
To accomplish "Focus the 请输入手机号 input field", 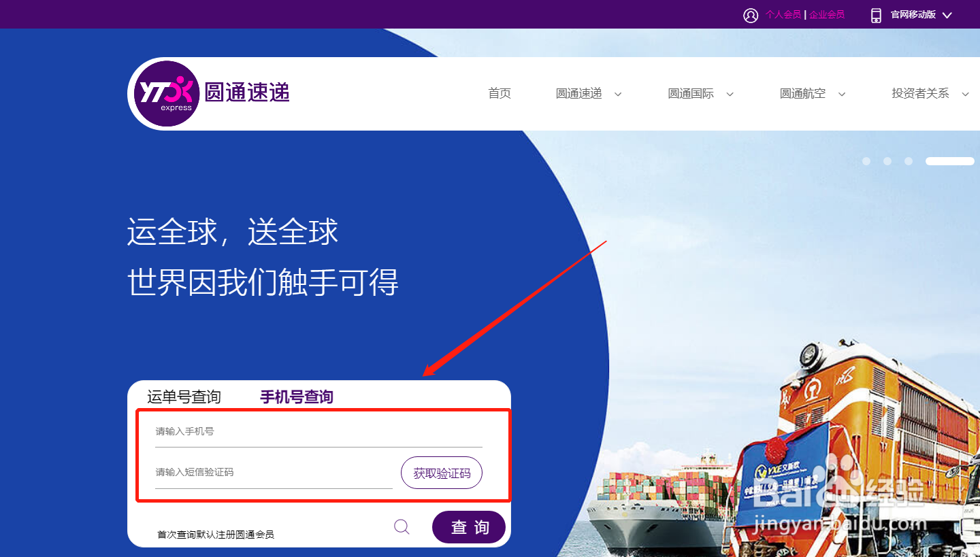I will pyautogui.click(x=318, y=432).
